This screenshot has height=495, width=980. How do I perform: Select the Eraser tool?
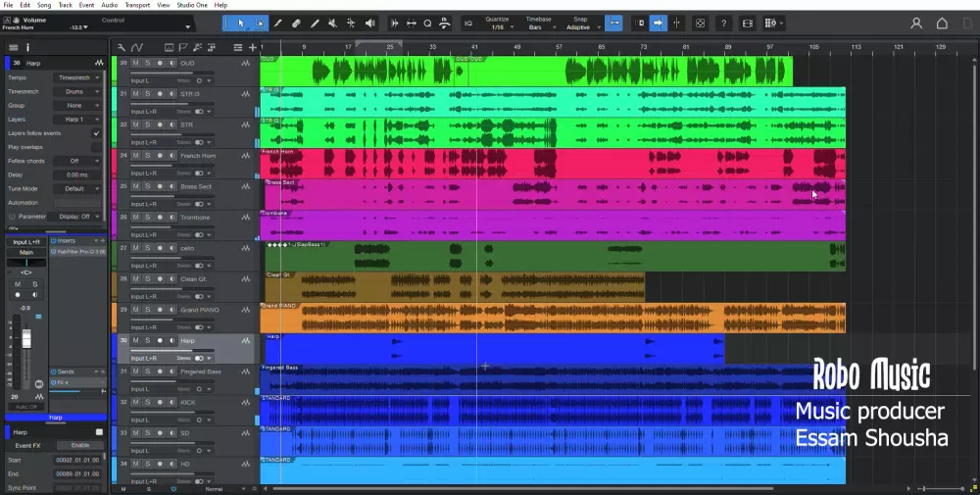click(x=296, y=24)
